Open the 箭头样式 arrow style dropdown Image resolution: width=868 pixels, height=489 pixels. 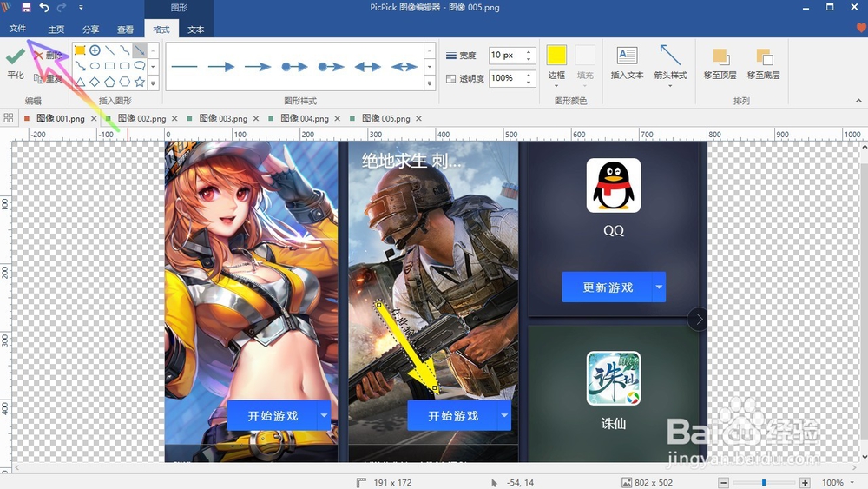[670, 86]
